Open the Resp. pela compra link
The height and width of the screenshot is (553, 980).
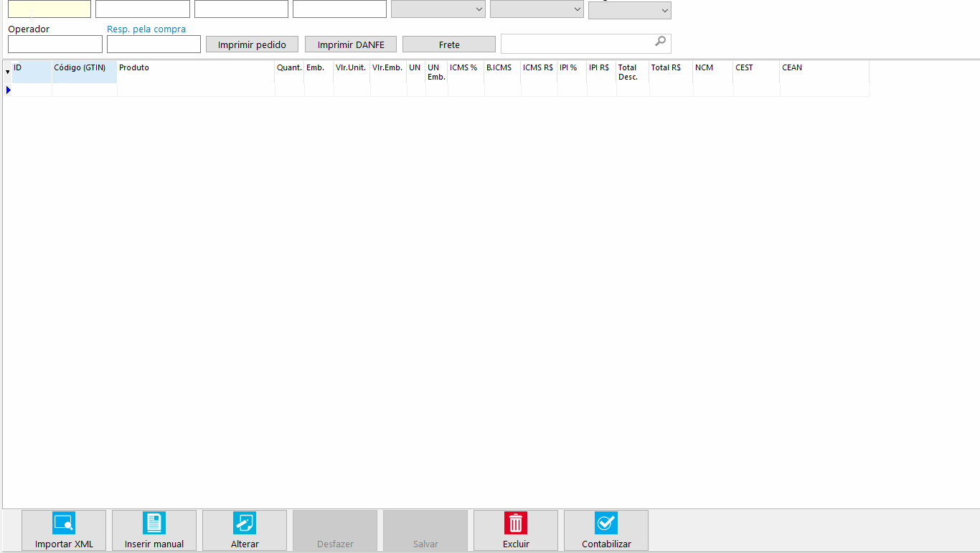tap(146, 29)
